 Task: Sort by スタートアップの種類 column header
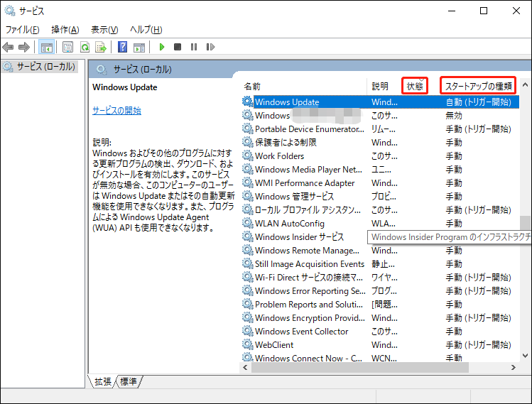click(x=477, y=86)
